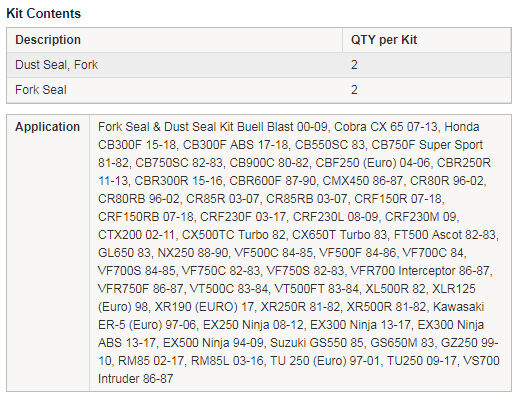Screen dimensions: 520x401
Task: Click the CBR600F 87-90 entry
Action: click(x=273, y=181)
